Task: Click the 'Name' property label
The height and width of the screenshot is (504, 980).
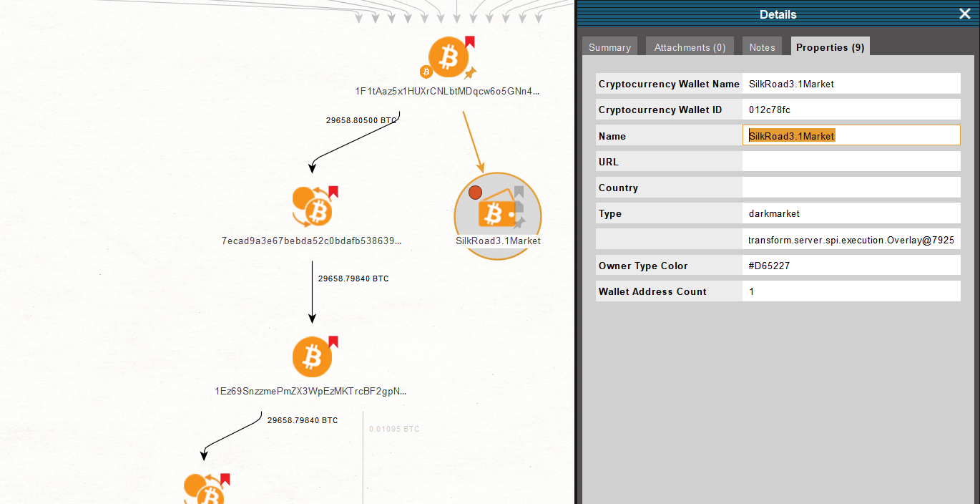Action: coord(612,136)
